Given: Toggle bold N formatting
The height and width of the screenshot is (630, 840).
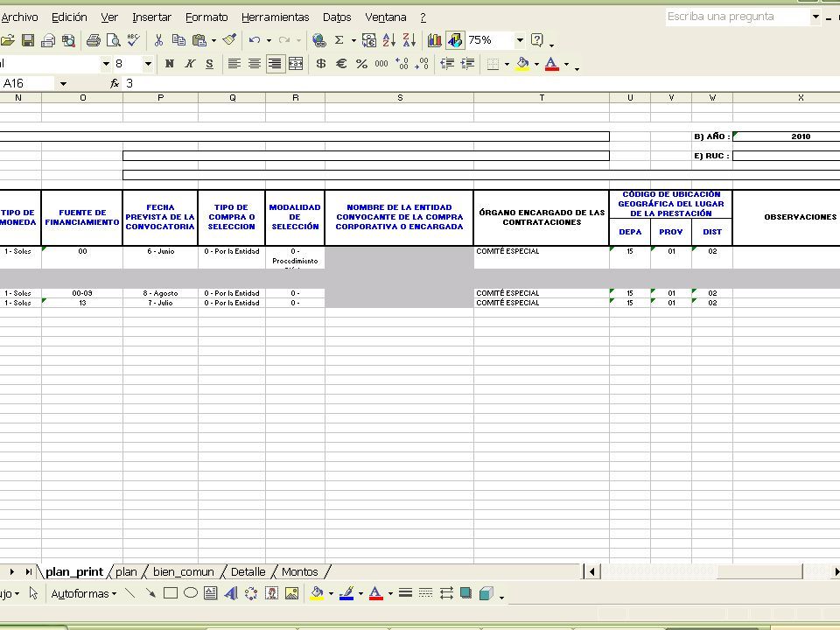Looking at the screenshot, I should (169, 64).
